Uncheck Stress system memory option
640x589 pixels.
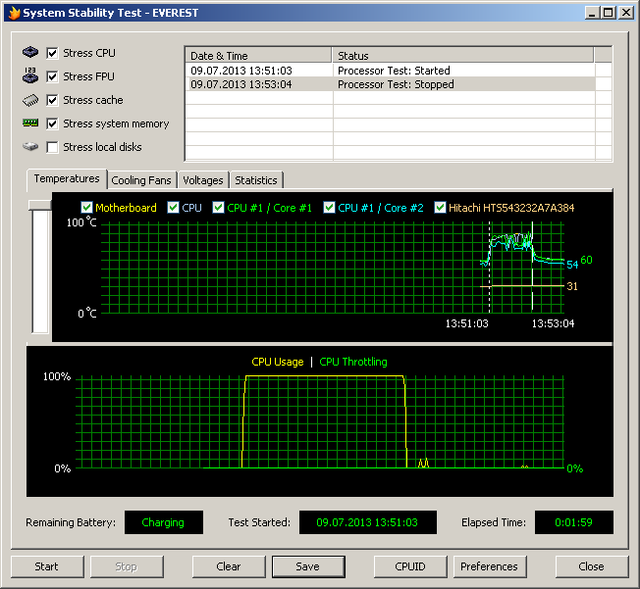53,124
